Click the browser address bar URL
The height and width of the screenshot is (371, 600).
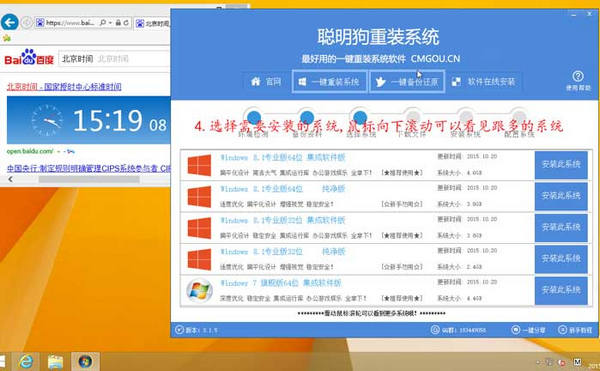pyautogui.click(x=70, y=23)
